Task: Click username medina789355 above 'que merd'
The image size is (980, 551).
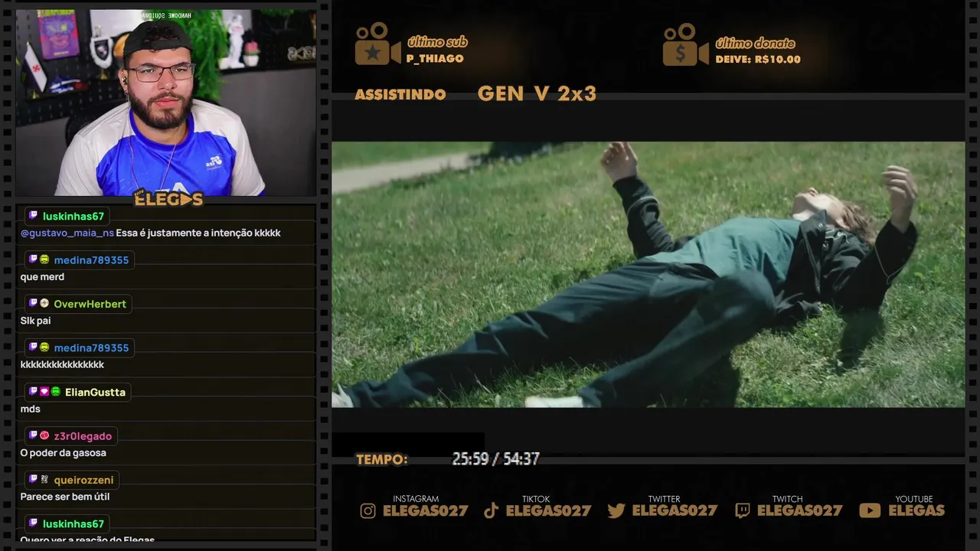Action: pyautogui.click(x=91, y=260)
